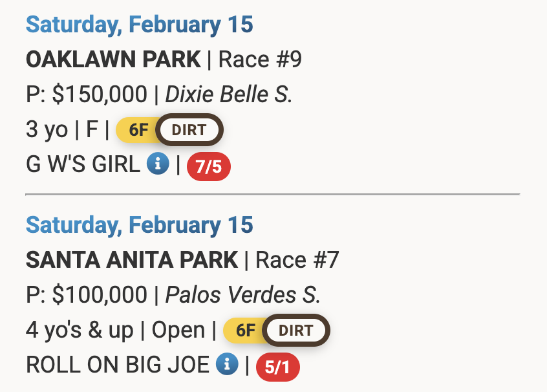Click the Saturday, February 15 date above Santa Anita Park
Image resolution: width=547 pixels, height=392 pixels.
pos(139,225)
